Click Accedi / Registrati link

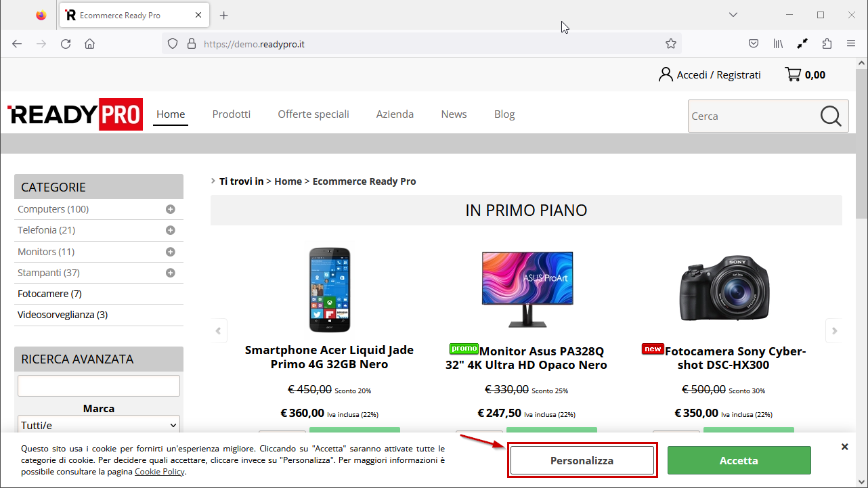pyautogui.click(x=719, y=74)
